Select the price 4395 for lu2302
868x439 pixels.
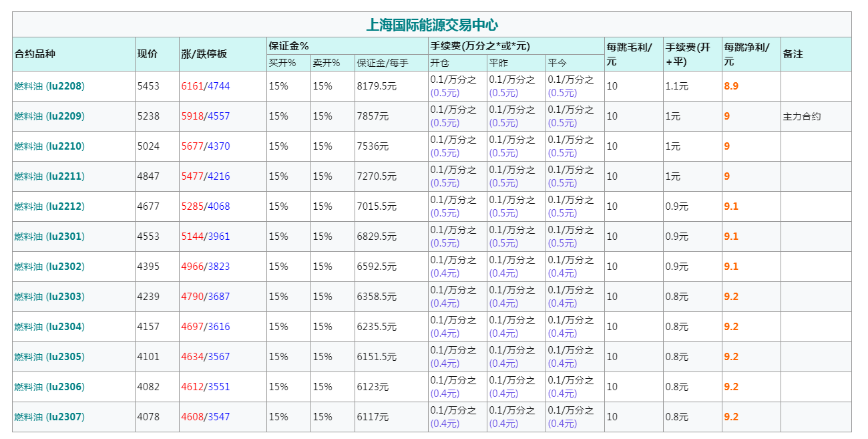(x=149, y=267)
